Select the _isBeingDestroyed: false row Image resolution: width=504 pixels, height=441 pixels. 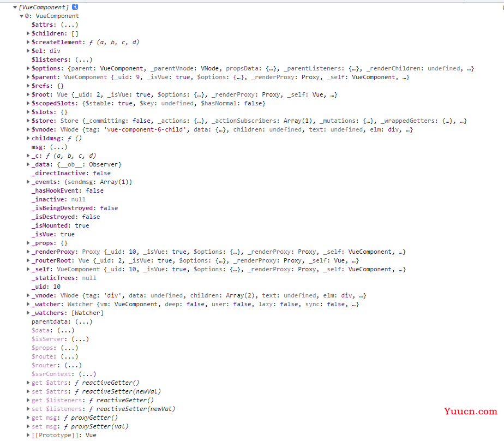tap(75, 208)
